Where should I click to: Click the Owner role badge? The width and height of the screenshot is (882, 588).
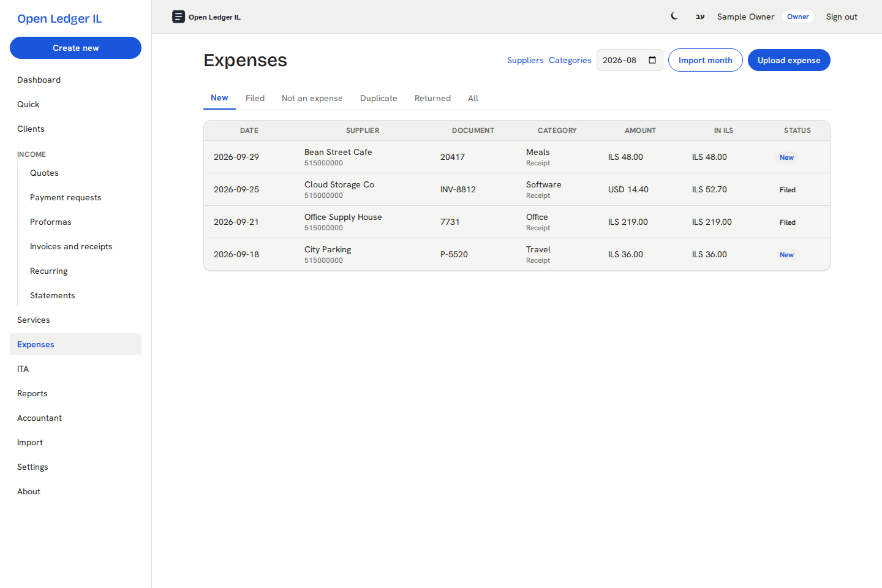(x=797, y=17)
